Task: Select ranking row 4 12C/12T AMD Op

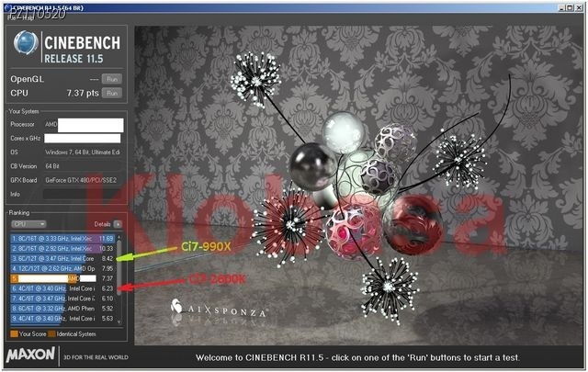Action: (62, 268)
